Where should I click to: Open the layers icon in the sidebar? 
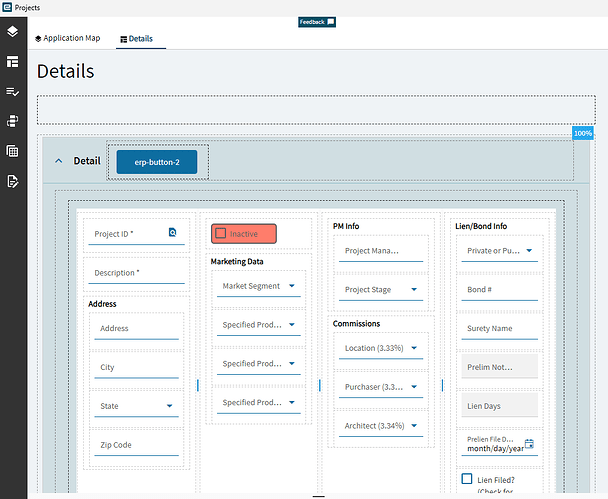click(12, 31)
